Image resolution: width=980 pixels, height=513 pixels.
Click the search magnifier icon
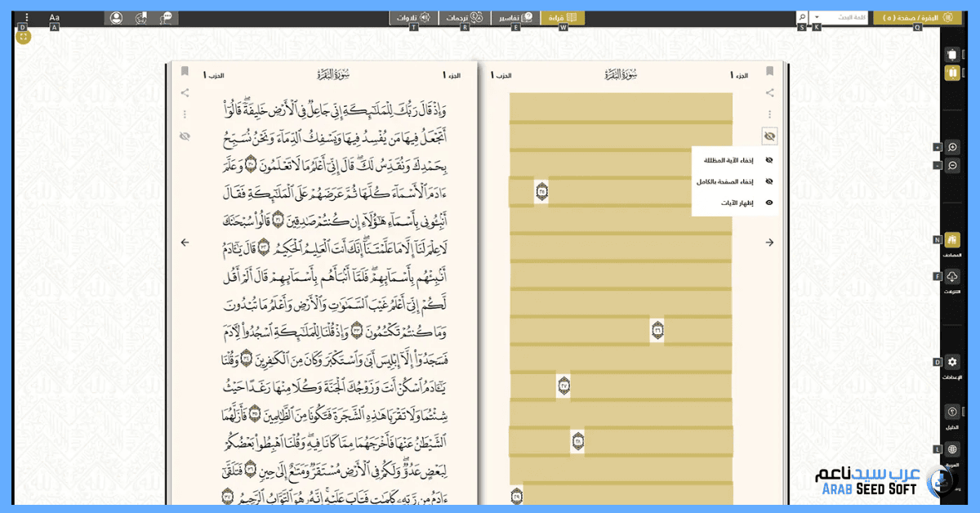(x=802, y=17)
